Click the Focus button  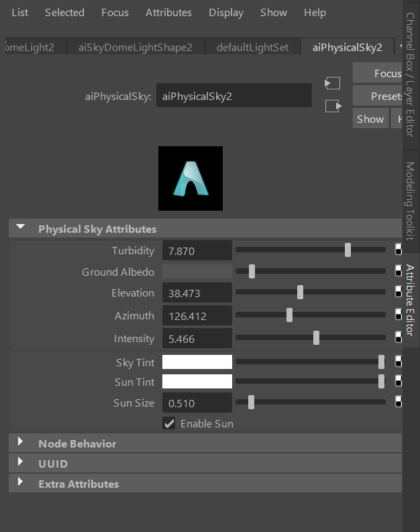tap(378, 73)
